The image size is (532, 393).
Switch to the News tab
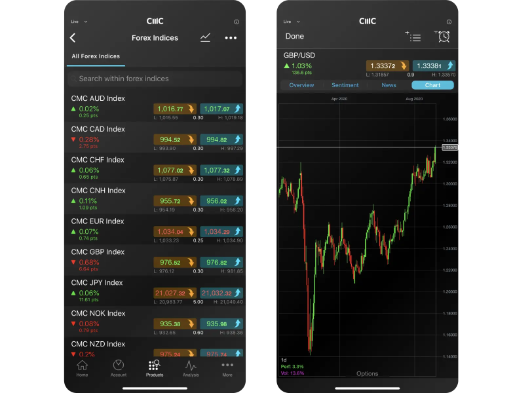(389, 85)
